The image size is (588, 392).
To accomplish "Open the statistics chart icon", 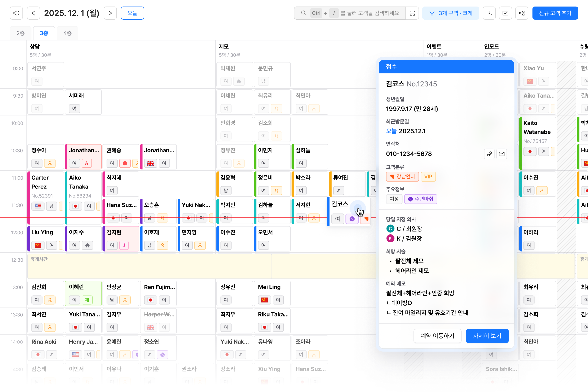I will click(505, 13).
